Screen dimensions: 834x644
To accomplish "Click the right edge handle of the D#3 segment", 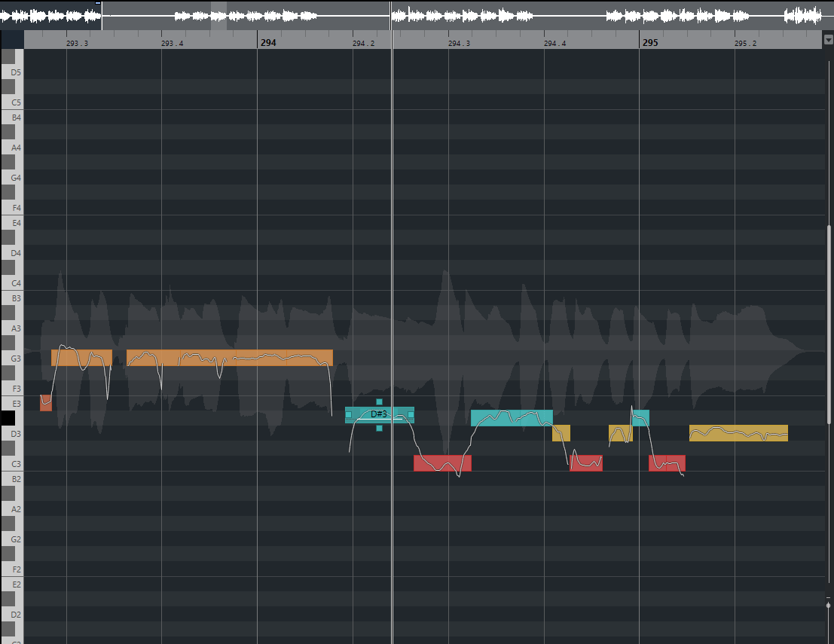I will 411,415.
